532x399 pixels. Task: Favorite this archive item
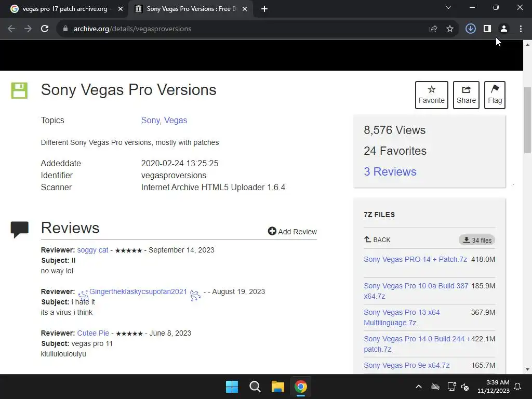(x=432, y=95)
